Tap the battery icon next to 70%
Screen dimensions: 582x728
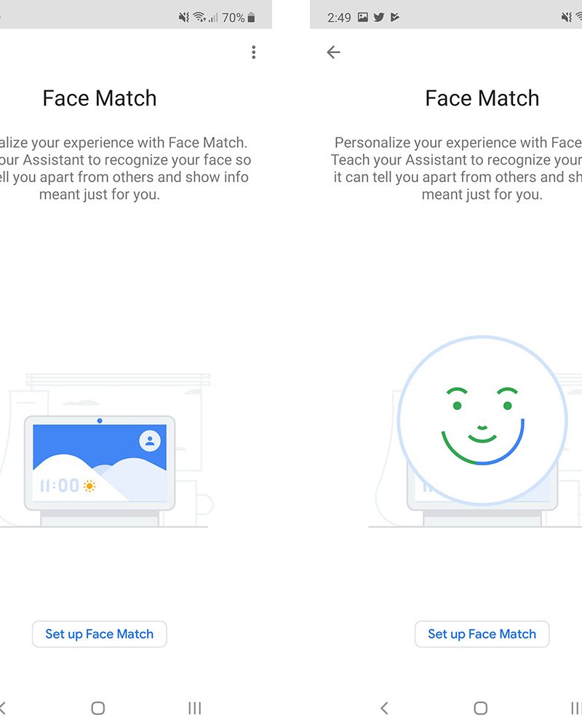[252, 17]
